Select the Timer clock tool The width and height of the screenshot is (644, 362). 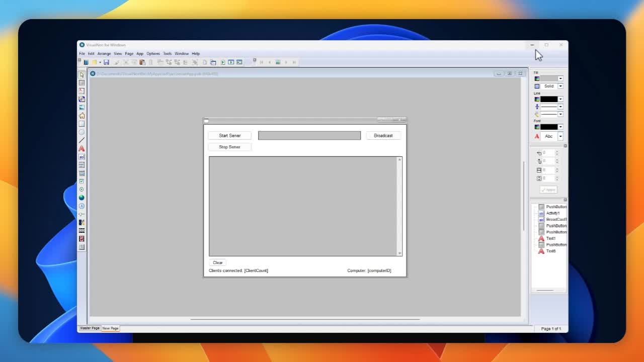coord(82,206)
